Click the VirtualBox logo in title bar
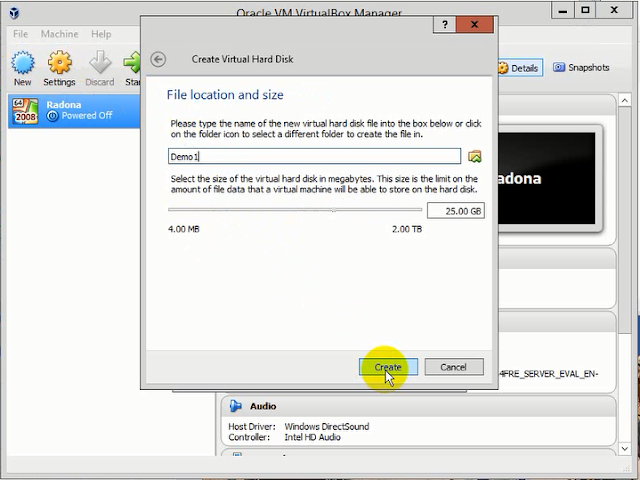640x480 pixels. 14,13
